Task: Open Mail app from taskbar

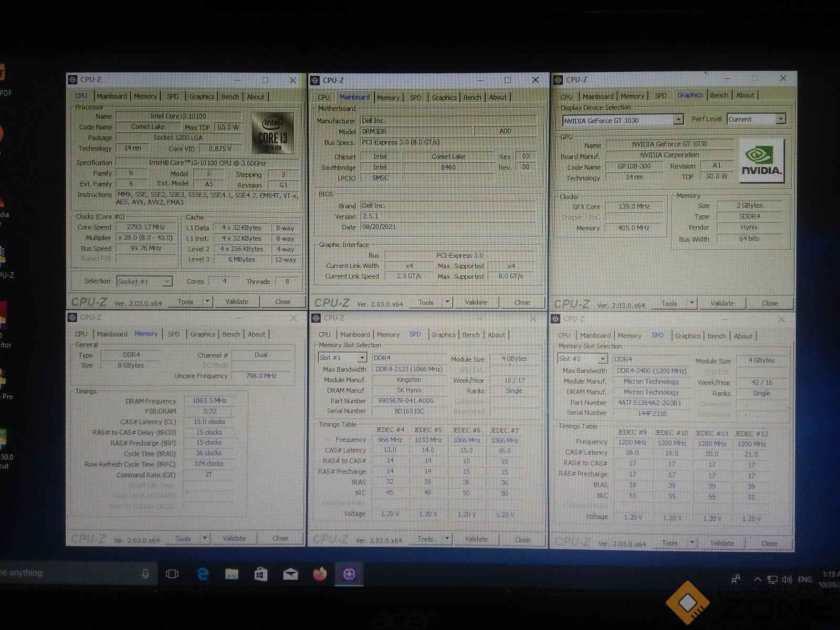Action: click(x=290, y=574)
